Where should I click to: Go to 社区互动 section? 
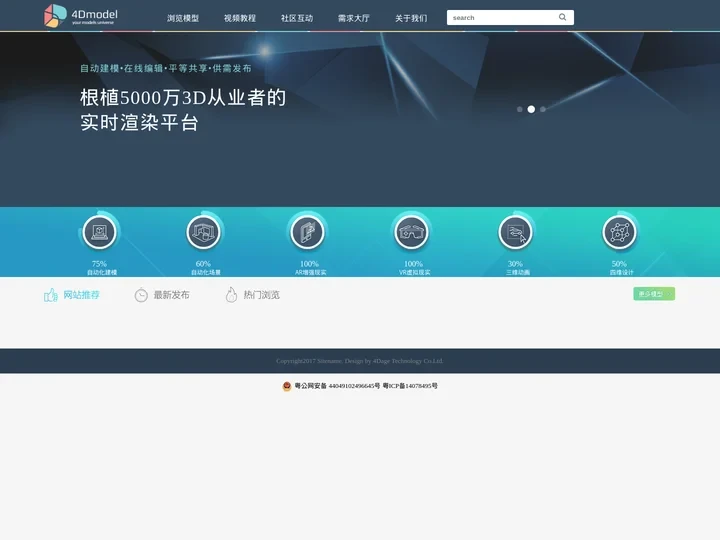(x=297, y=18)
